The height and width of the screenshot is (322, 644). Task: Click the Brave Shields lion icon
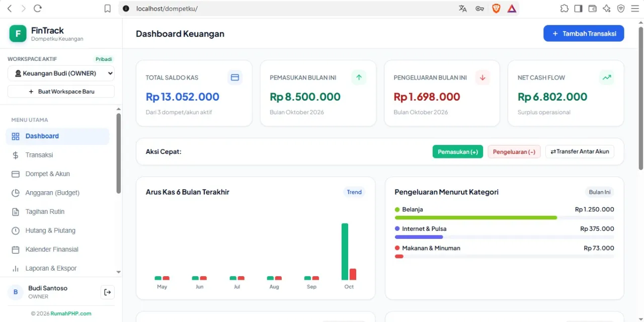(x=496, y=9)
